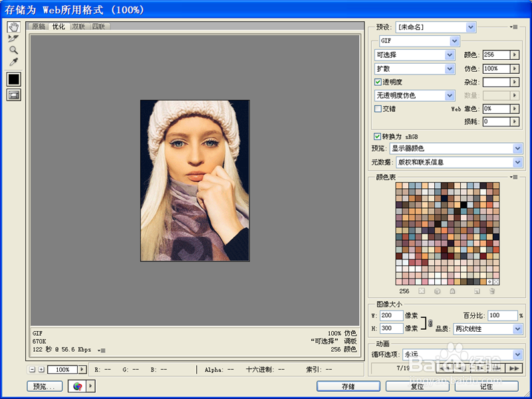Expand the 仿色 amount slider arrow
Image resolution: width=532 pixels, height=399 pixels.
515,68
